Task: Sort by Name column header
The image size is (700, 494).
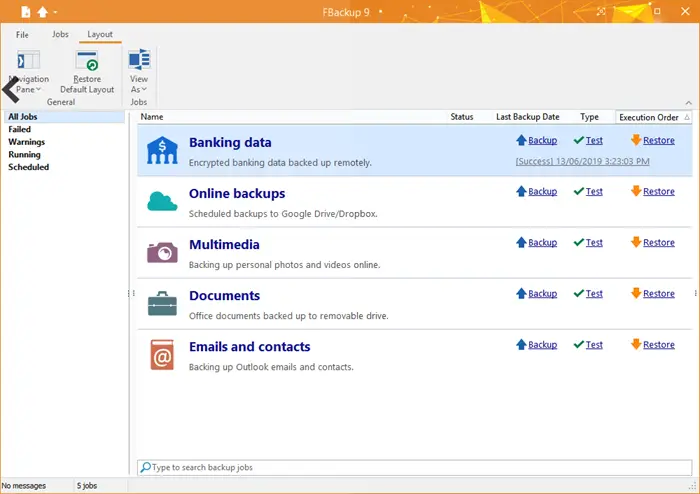Action: [x=152, y=116]
